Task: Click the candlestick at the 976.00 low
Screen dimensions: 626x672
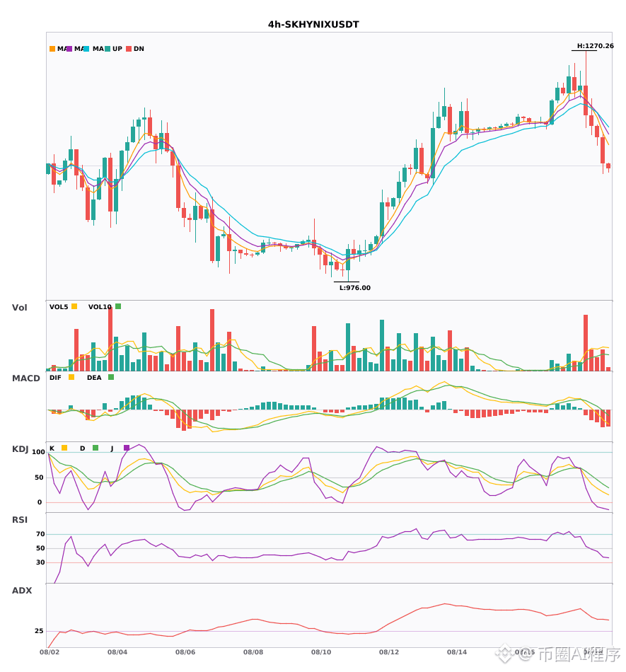Action: [x=348, y=260]
